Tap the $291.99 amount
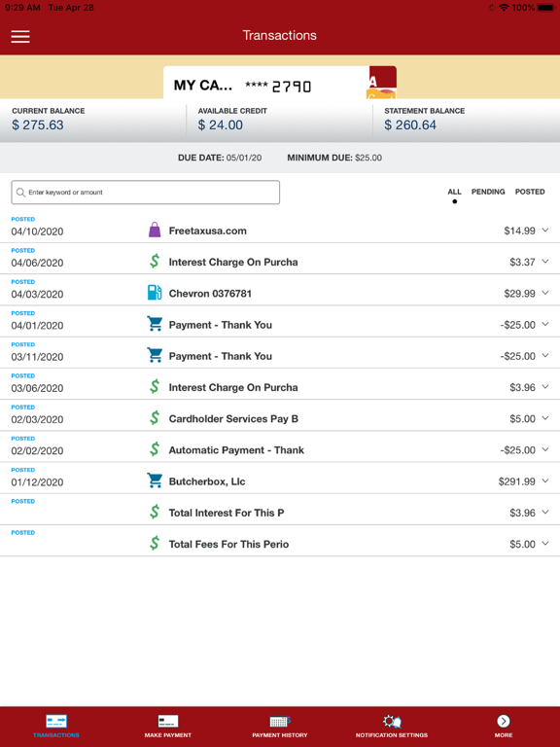Viewport: 560px width, 747px height. coord(516,481)
